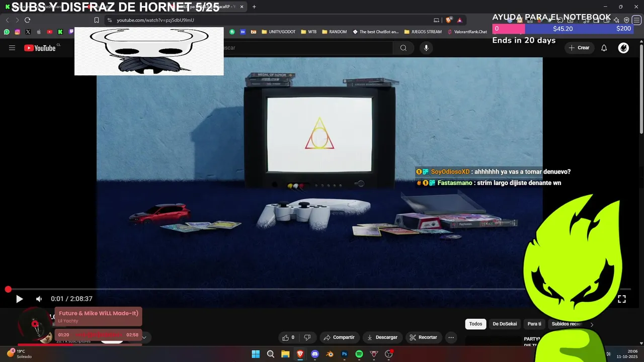This screenshot has width=644, height=362.
Task: Open WTB bookmarks folder
Action: coord(309,32)
